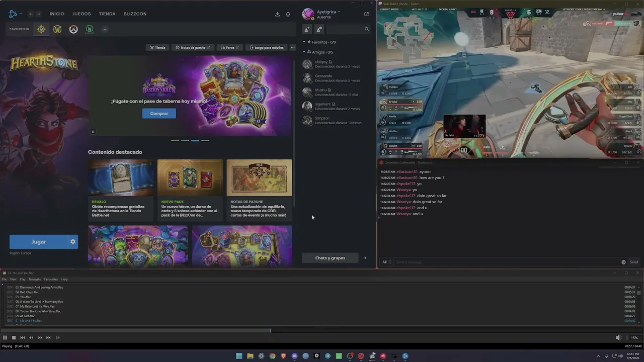The height and width of the screenshot is (362, 644).
Task: Go back using the Battle.net back arrow
Action: click(x=31, y=14)
